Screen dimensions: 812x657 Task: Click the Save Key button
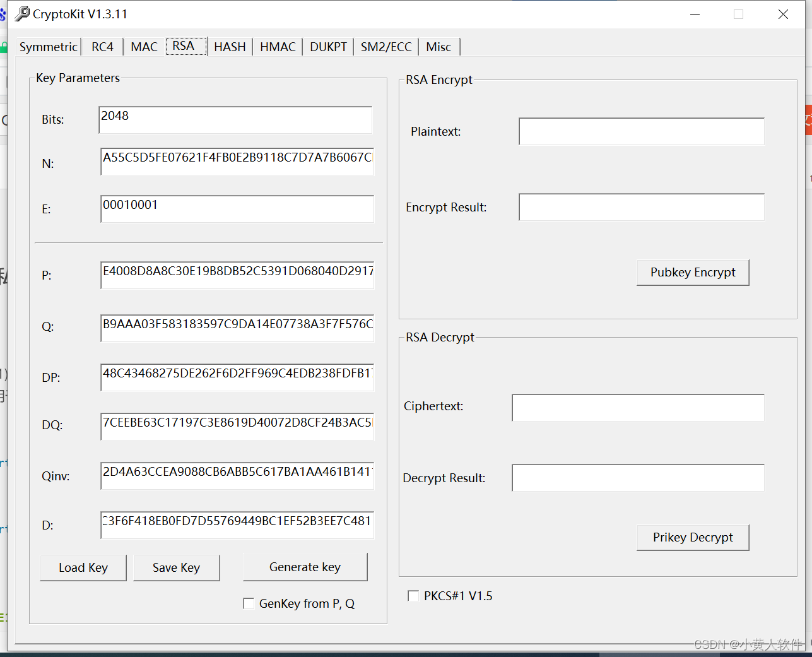[176, 567]
